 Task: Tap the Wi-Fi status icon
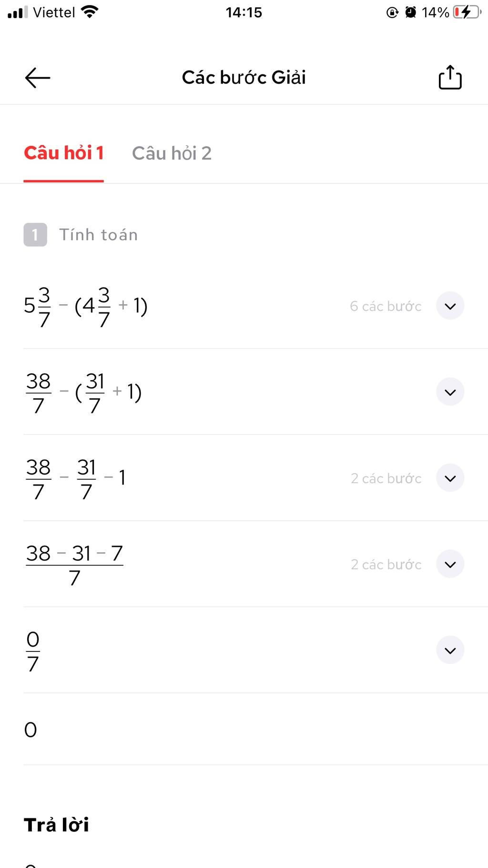point(90,11)
